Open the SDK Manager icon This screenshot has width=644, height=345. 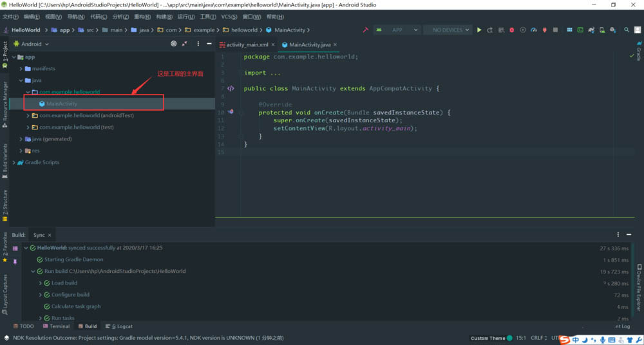(613, 30)
